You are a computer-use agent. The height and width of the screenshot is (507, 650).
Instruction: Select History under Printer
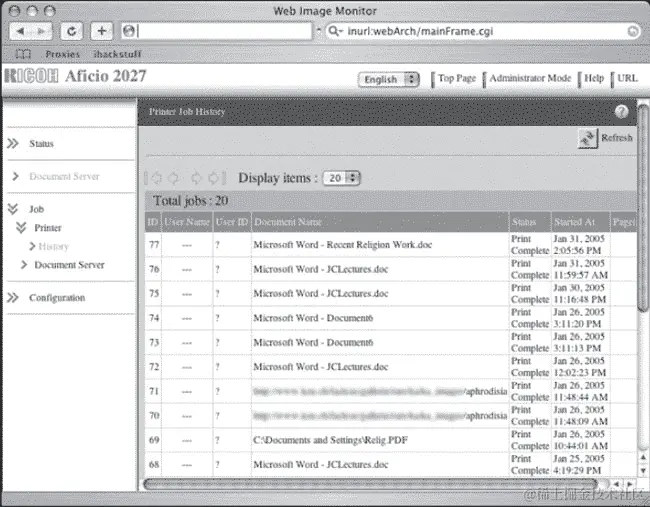pos(53,247)
